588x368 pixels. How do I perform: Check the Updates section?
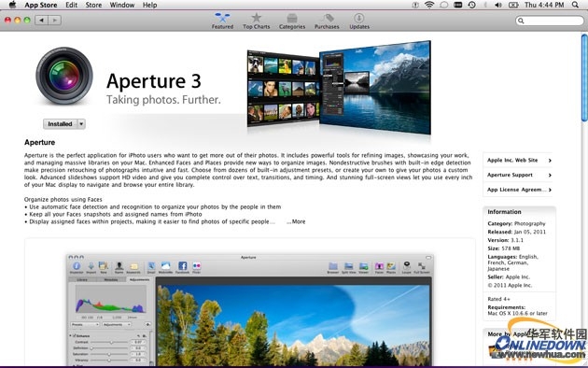359,21
